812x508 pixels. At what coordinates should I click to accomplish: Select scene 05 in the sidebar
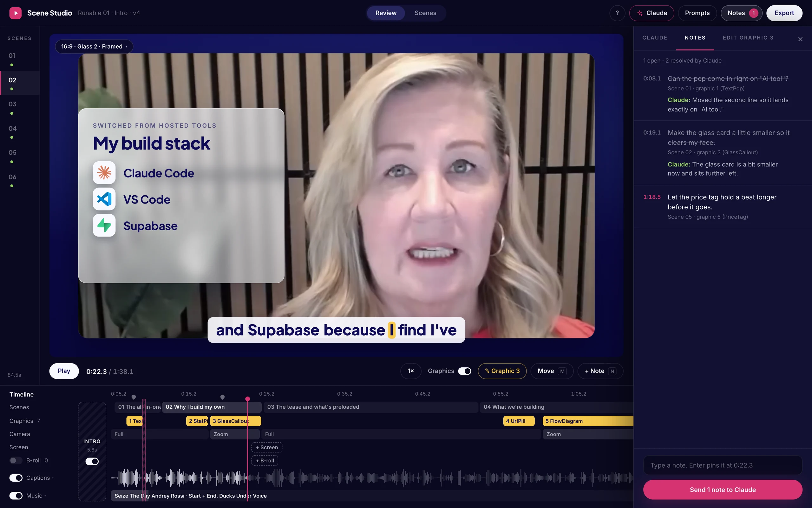19,156
